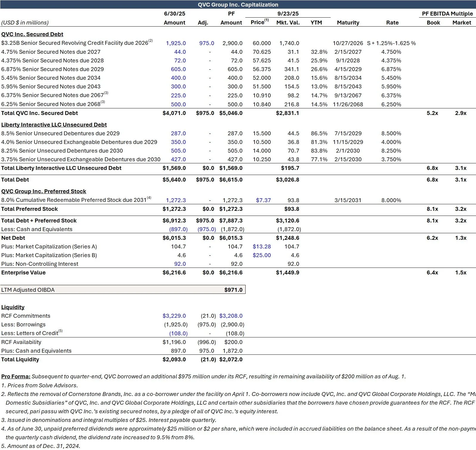Select '4.75% Senior Secured Notes due 2027' row label

[x=51, y=52]
